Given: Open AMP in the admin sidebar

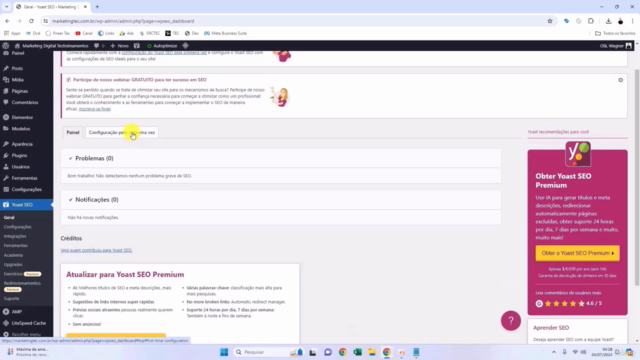Looking at the screenshot, I should point(16,311).
